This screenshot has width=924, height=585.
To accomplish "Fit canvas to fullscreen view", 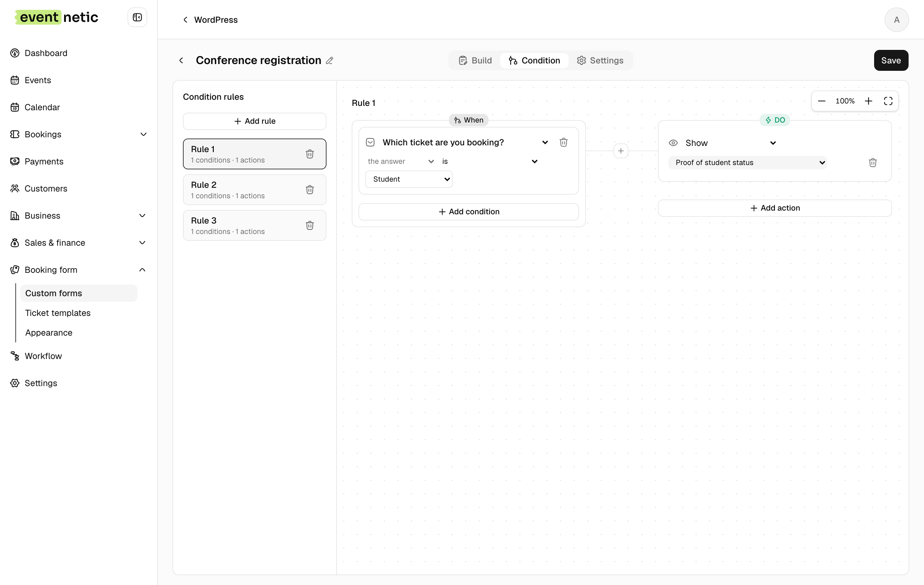I will point(888,101).
